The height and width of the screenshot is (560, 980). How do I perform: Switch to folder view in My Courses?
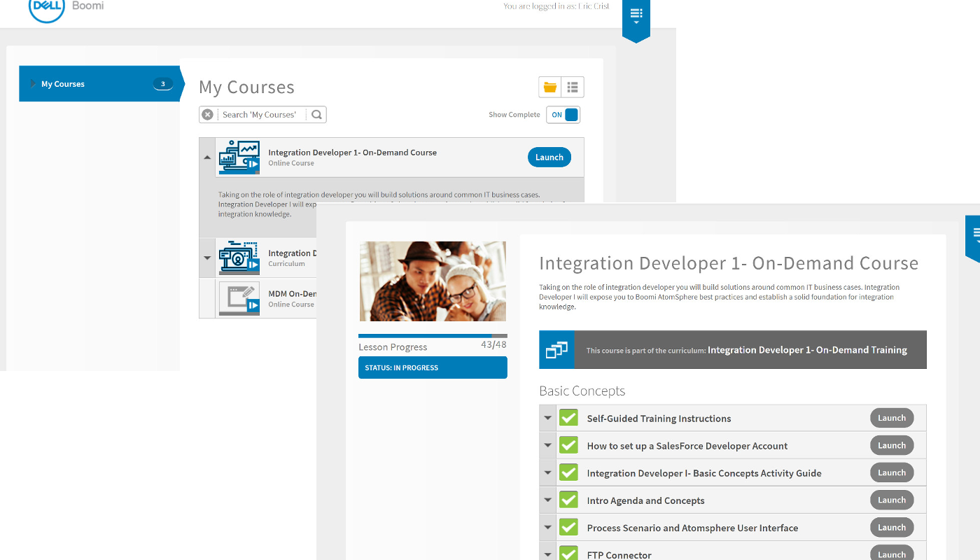click(549, 87)
